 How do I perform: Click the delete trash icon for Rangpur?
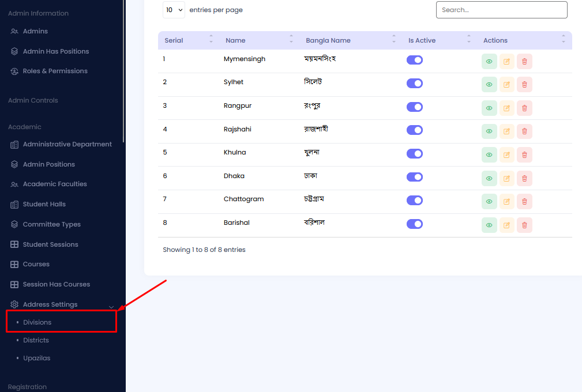524,108
